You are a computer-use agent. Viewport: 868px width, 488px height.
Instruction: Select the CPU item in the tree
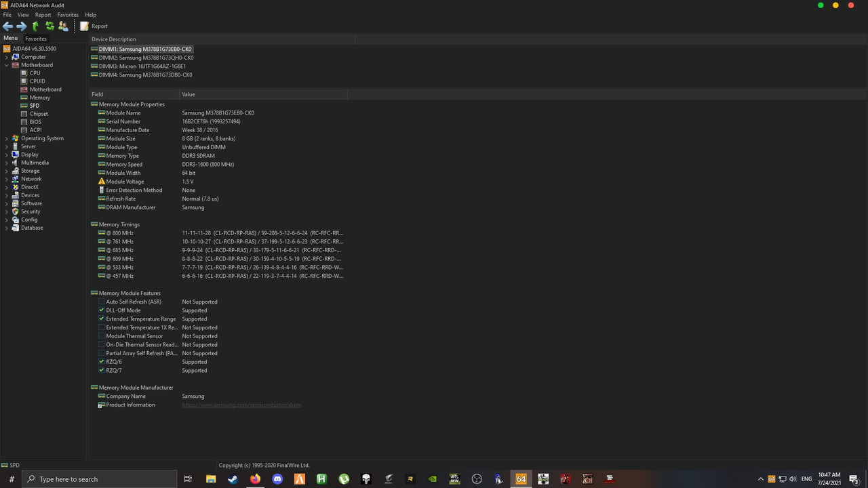[35, 73]
